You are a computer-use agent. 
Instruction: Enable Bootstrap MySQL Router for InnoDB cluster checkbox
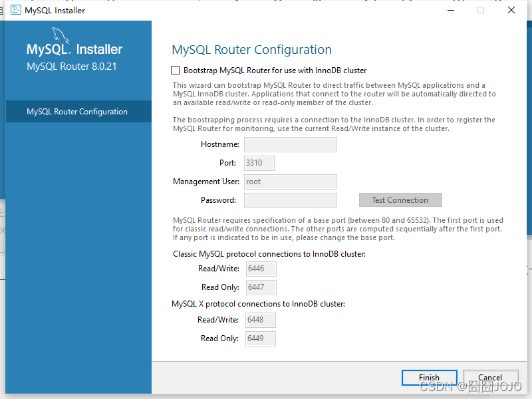[x=175, y=70]
